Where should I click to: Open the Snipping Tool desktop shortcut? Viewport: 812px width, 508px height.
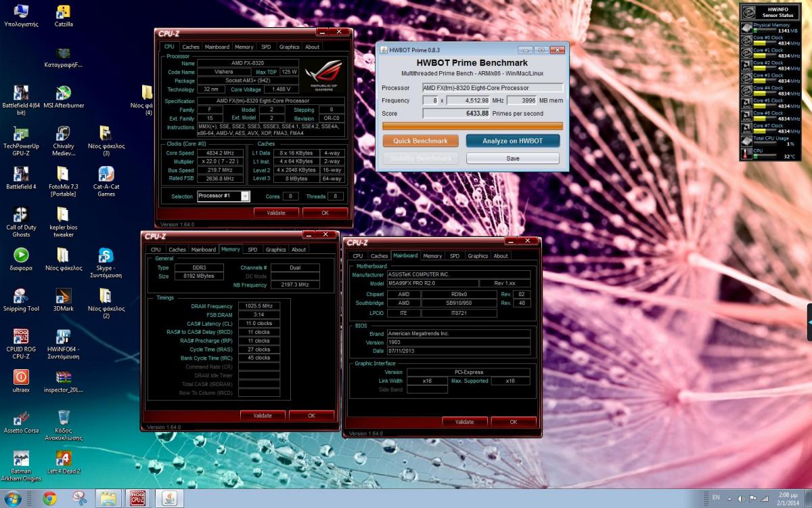[21, 300]
